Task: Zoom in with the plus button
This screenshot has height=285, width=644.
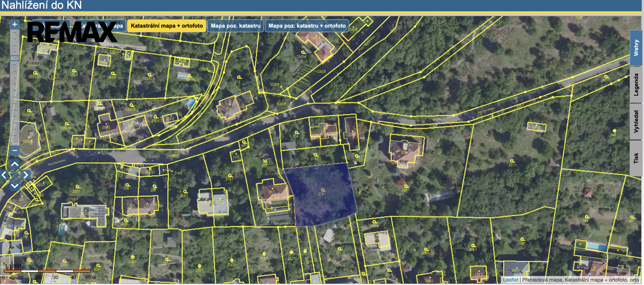Action: click(x=15, y=25)
